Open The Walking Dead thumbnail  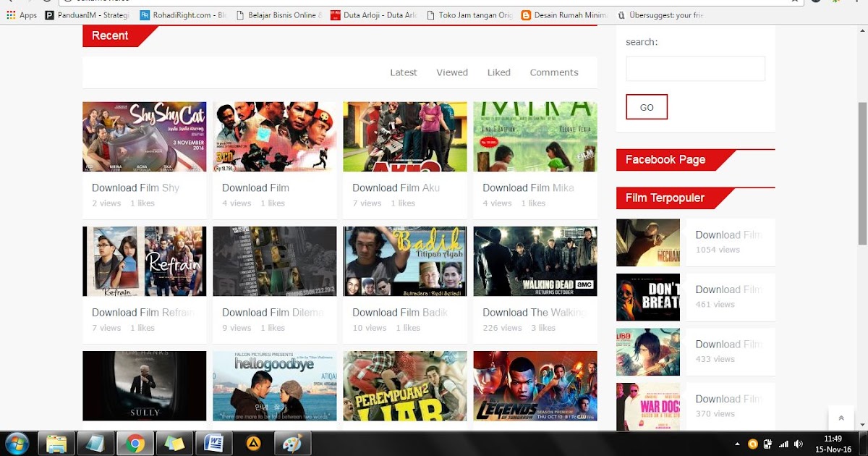[x=535, y=261]
